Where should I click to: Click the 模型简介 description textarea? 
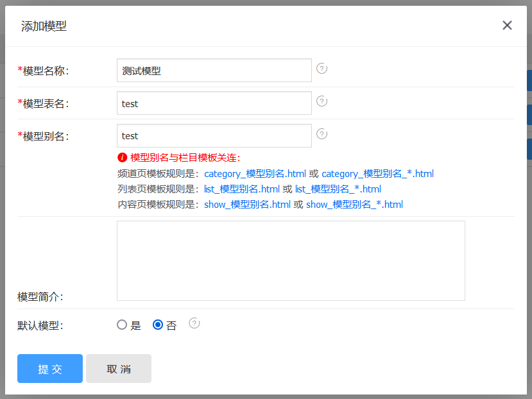(290, 260)
